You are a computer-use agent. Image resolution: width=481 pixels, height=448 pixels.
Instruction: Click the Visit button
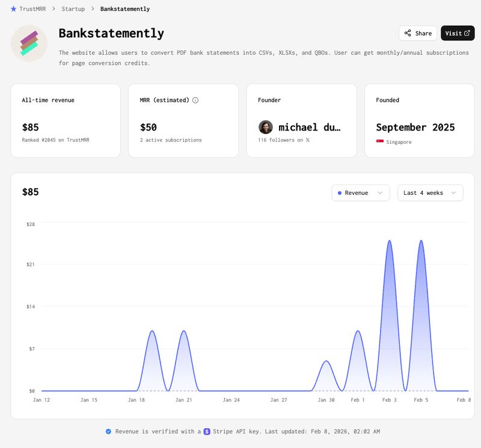[x=458, y=33]
